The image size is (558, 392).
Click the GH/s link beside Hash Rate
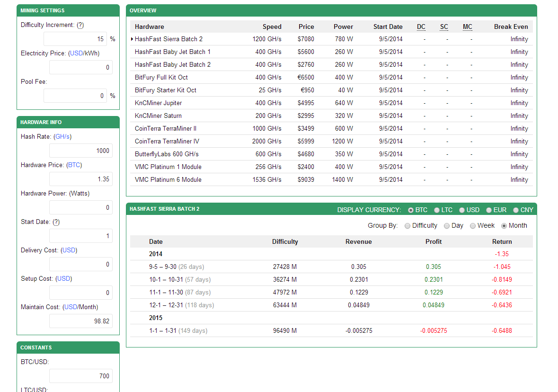tap(62, 137)
